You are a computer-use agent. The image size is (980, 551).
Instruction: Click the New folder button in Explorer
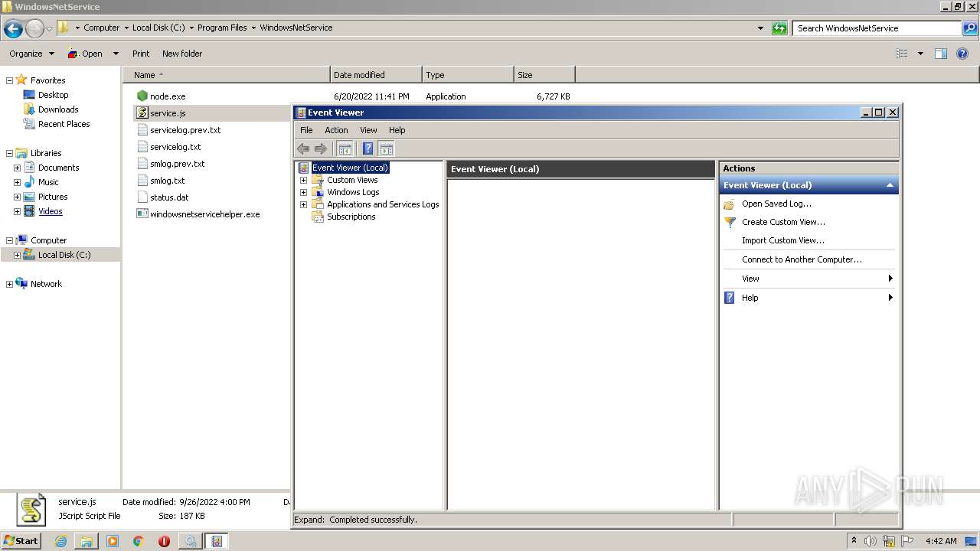click(x=182, y=54)
